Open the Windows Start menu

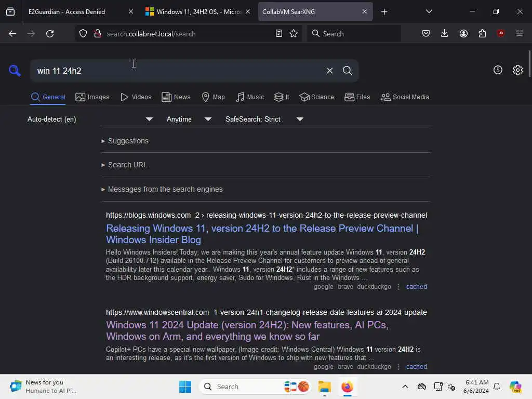coord(185,387)
